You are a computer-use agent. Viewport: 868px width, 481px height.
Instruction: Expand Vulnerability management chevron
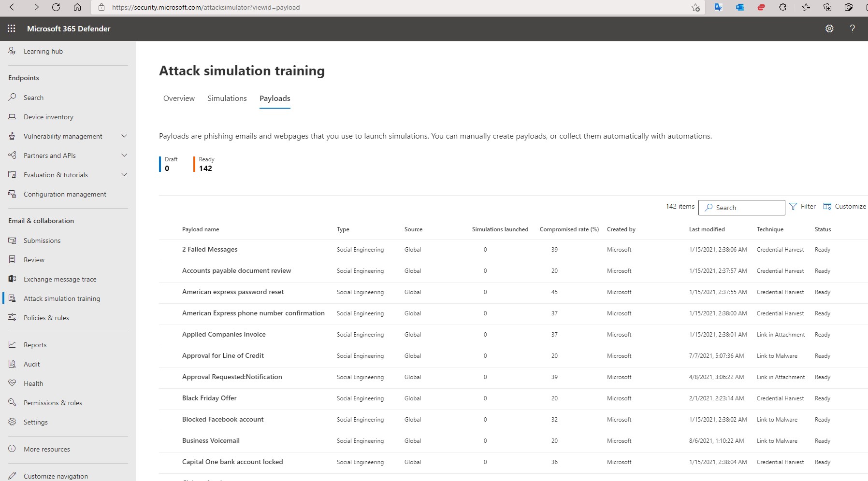pos(124,136)
